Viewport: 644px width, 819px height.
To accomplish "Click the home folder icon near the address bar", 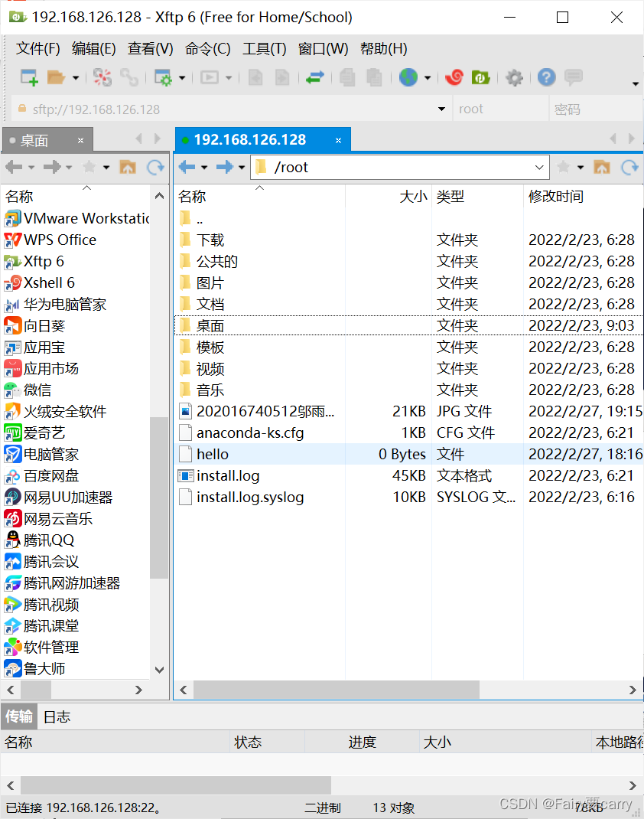I will coord(601,166).
